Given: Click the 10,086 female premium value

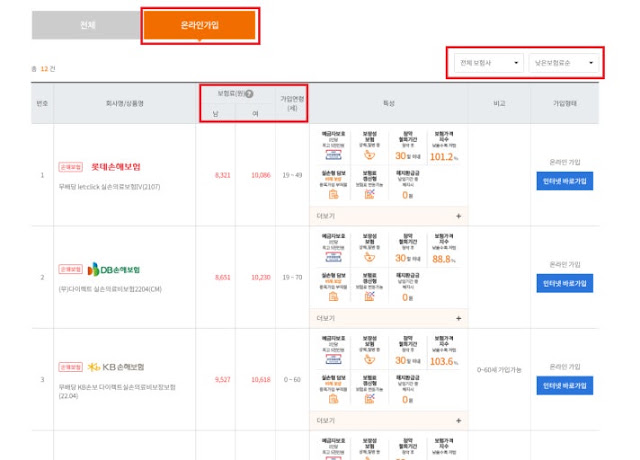Looking at the screenshot, I should pyautogui.click(x=261, y=175).
